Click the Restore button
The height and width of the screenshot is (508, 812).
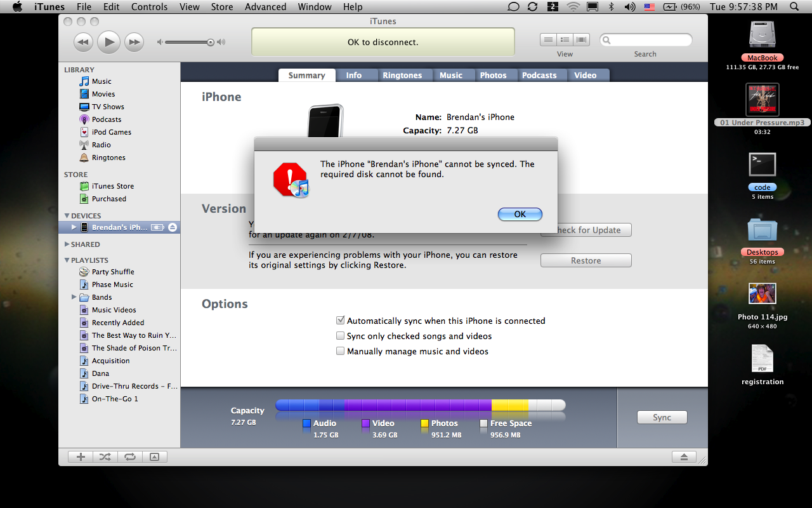pyautogui.click(x=586, y=260)
